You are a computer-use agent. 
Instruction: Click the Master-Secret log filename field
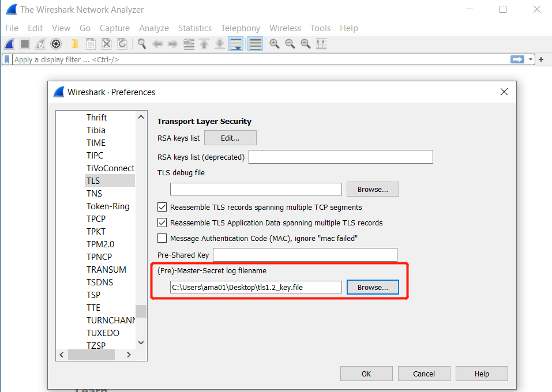tap(256, 287)
